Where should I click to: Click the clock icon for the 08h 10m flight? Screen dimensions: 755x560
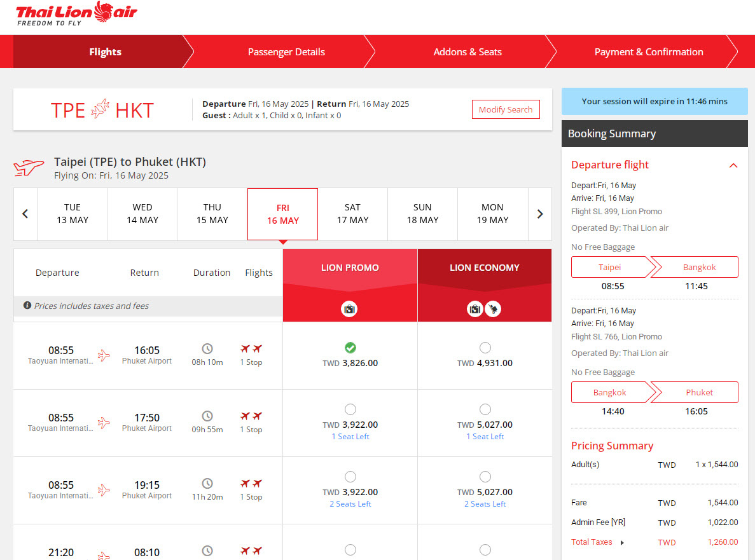[207, 349]
